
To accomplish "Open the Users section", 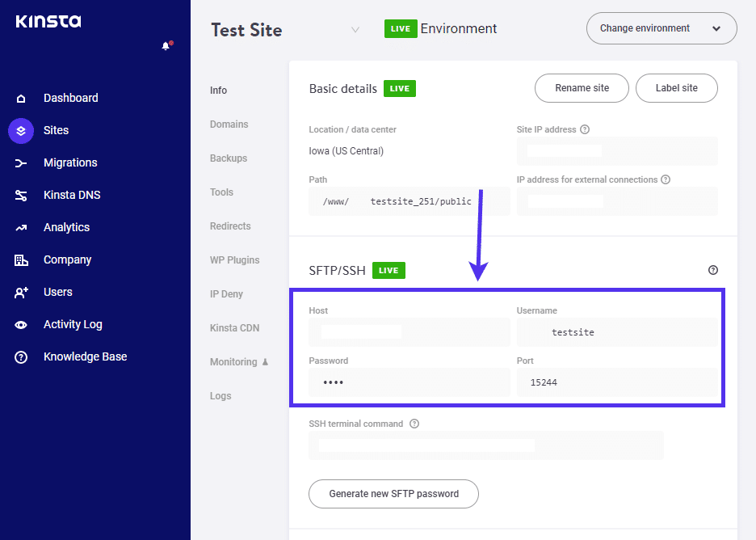I will (x=58, y=292).
